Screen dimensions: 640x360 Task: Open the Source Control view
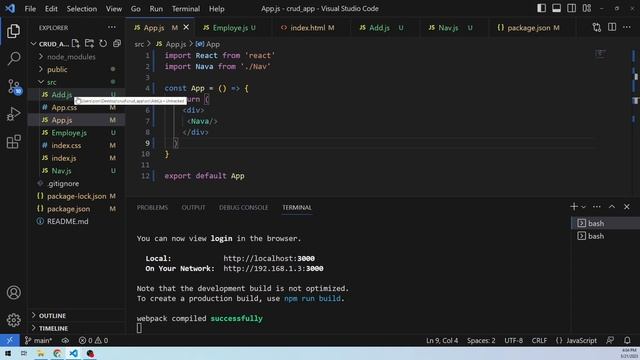[x=13, y=87]
